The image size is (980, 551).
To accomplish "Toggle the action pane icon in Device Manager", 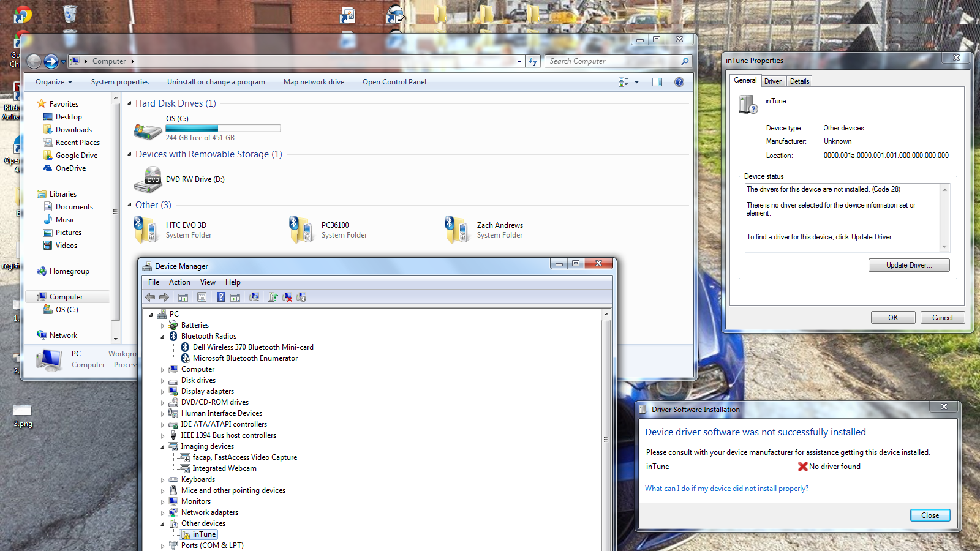I will [x=235, y=297].
